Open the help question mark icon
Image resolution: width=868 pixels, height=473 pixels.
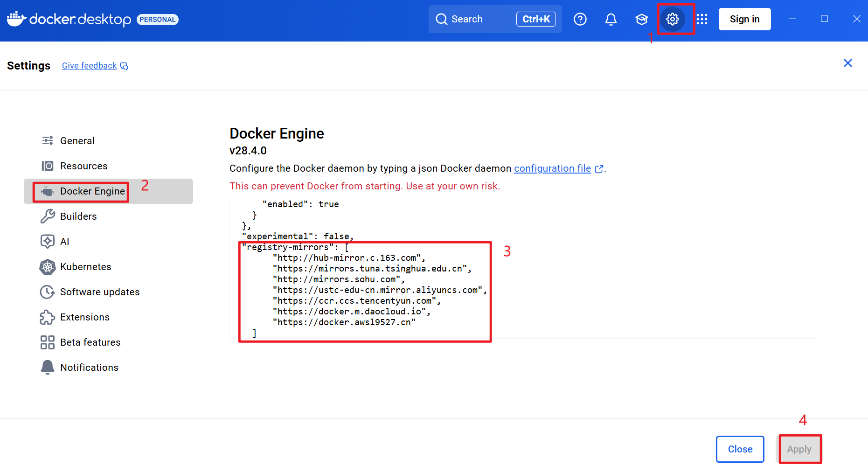point(580,19)
